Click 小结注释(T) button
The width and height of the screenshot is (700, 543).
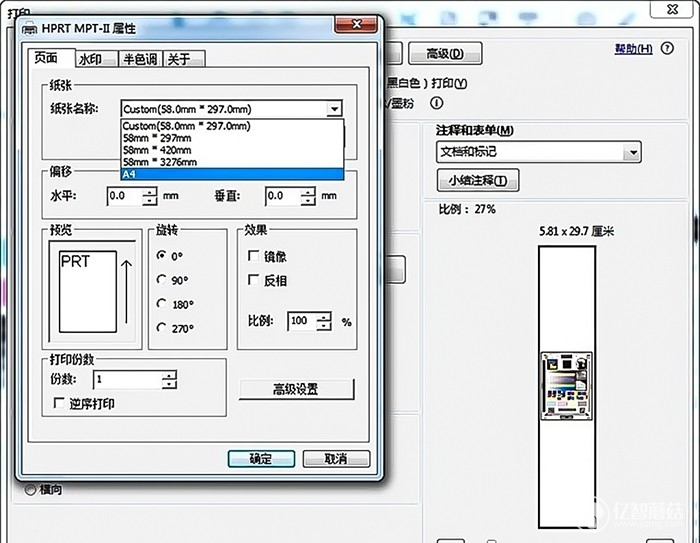pyautogui.click(x=478, y=180)
